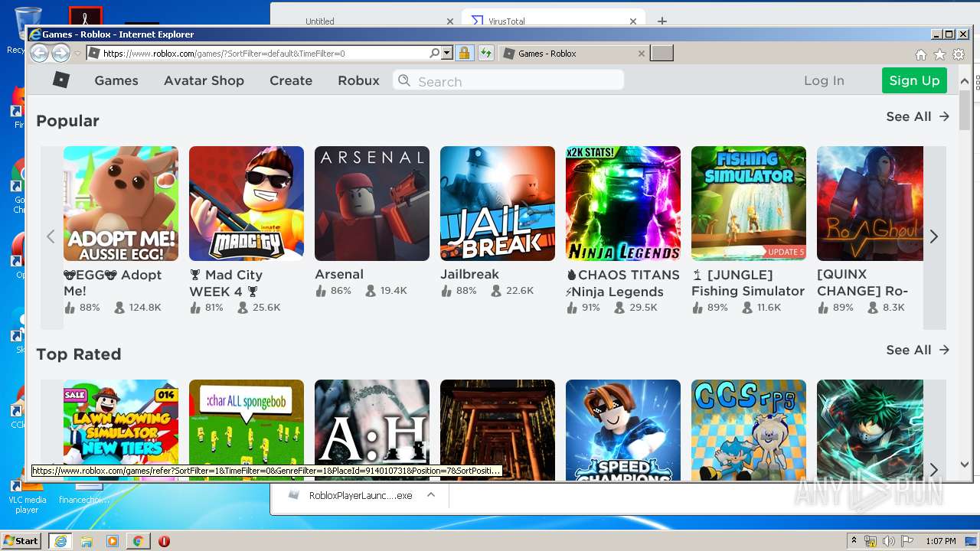980x551 pixels.
Task: Switch to the Games - Roblox IE tab
Action: (x=573, y=53)
